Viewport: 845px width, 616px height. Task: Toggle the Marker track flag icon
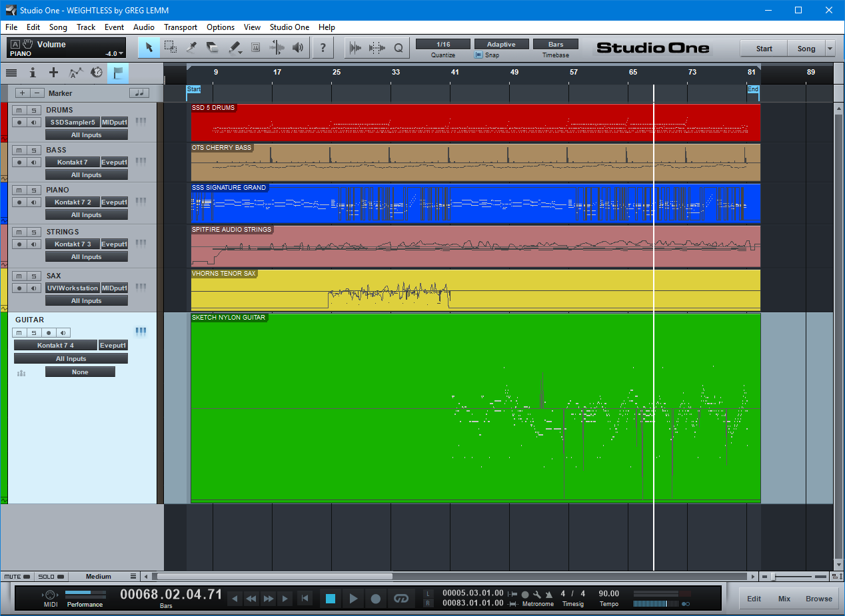118,73
